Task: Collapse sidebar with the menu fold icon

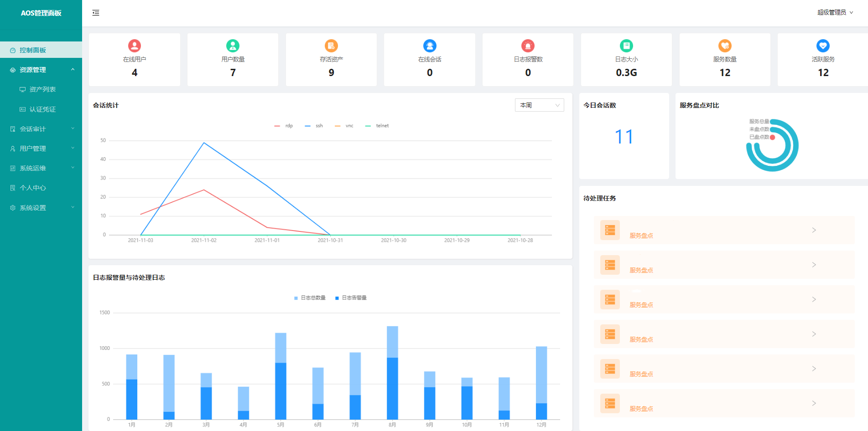Action: (96, 13)
